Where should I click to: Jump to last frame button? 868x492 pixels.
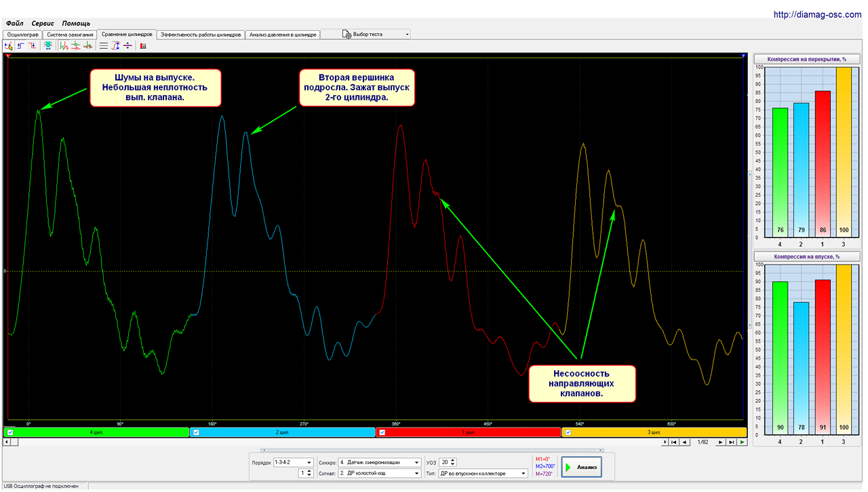click(x=731, y=442)
